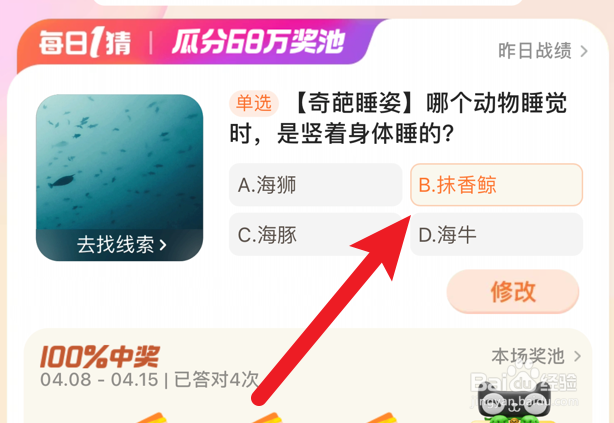Viewport: 614px width, 423px height.
Task: Open the underwater fish thumbnail image
Action: pos(119,177)
